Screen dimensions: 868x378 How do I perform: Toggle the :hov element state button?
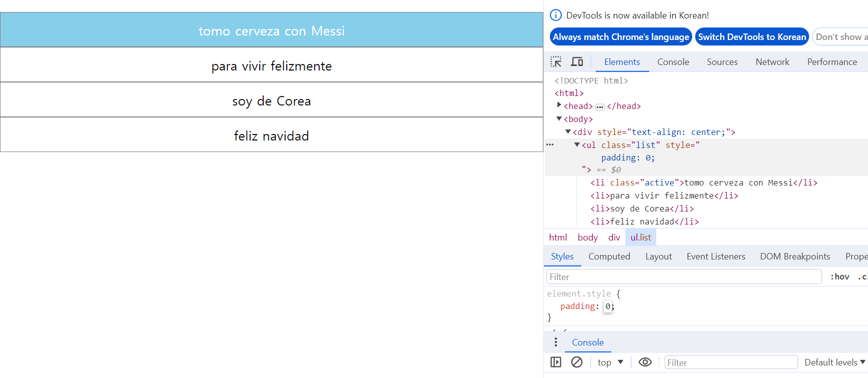click(840, 276)
